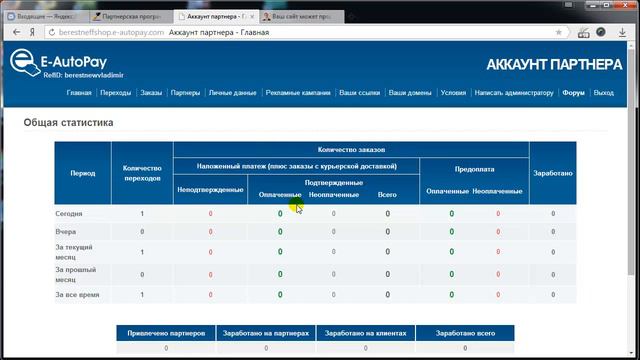Open the 'Форум' menu link
Image resolution: width=640 pixels, height=360 pixels.
[573, 93]
